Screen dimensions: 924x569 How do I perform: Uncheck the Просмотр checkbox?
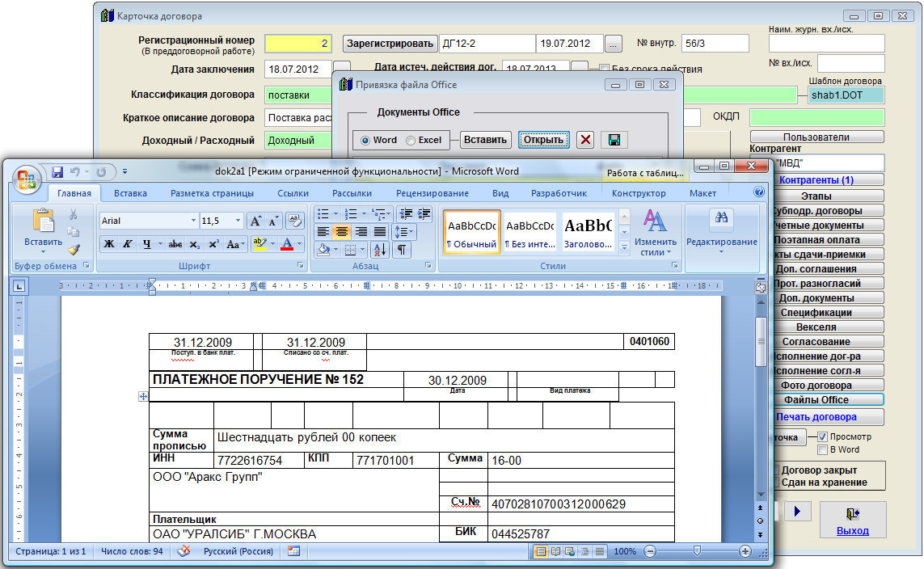(x=823, y=436)
